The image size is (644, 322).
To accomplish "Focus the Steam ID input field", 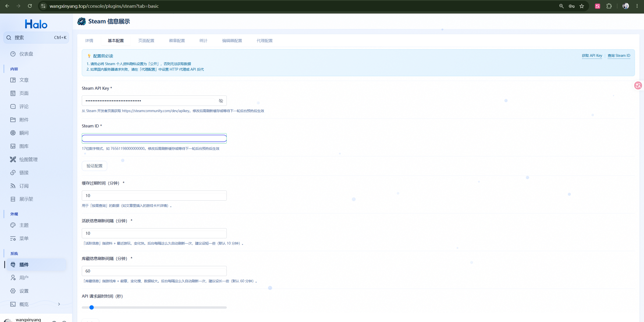I will coord(154,139).
